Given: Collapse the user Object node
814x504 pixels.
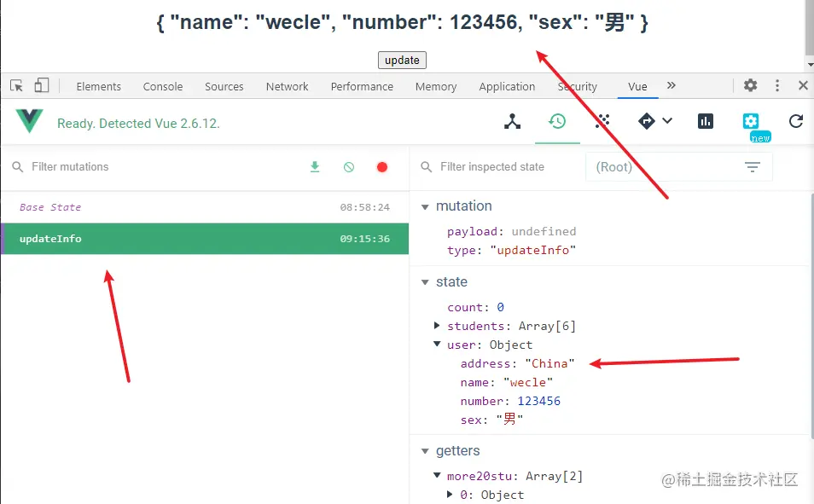Looking at the screenshot, I should pos(437,344).
